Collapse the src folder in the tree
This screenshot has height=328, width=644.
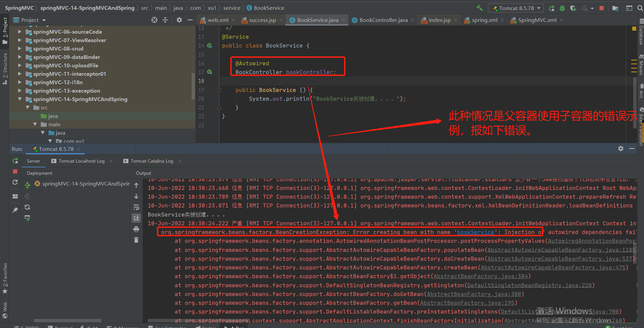coord(28,107)
